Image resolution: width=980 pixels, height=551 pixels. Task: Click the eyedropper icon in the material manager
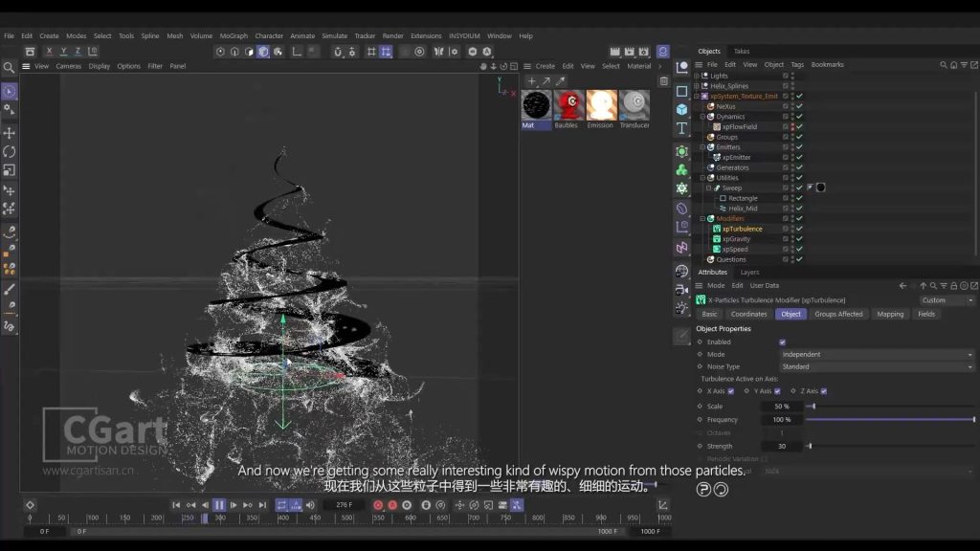point(561,81)
